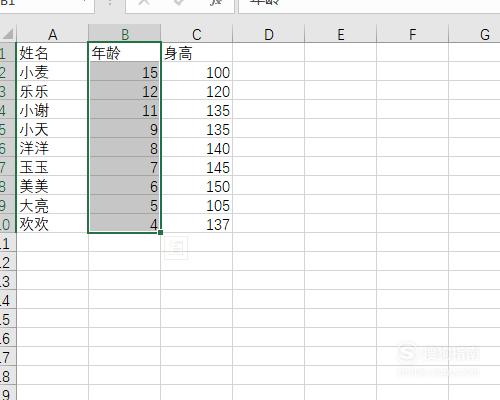This screenshot has height=400, width=500.
Task: Select the name cell 乐乐
Action: pos(52,91)
